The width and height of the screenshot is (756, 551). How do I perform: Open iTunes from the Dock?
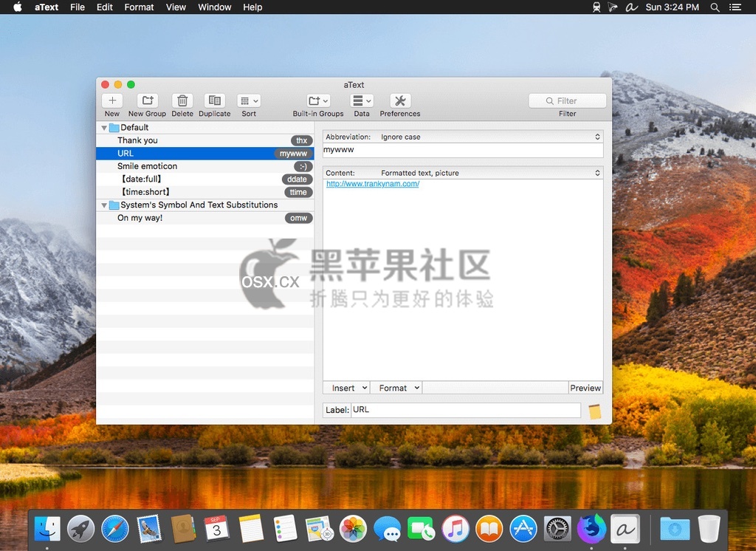[455, 529]
